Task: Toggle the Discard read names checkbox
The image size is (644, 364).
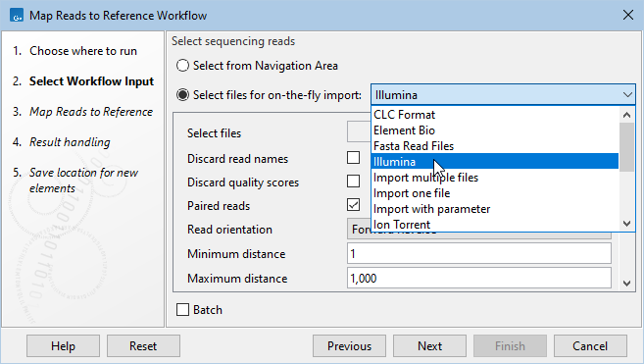Action: point(353,158)
